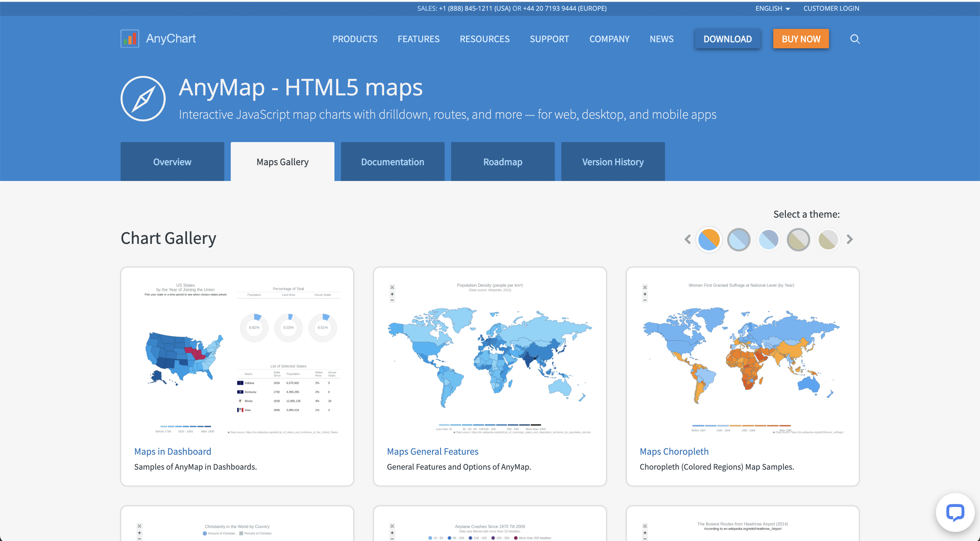980x541 pixels.
Task: Zoom out on Population Density map
Action: click(392, 300)
